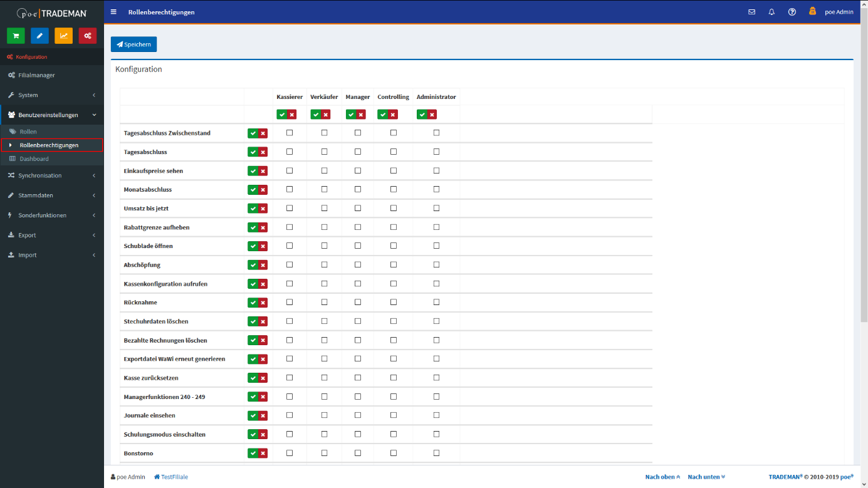
Task: Select Dashboard in the sidebar menu
Action: 34,159
